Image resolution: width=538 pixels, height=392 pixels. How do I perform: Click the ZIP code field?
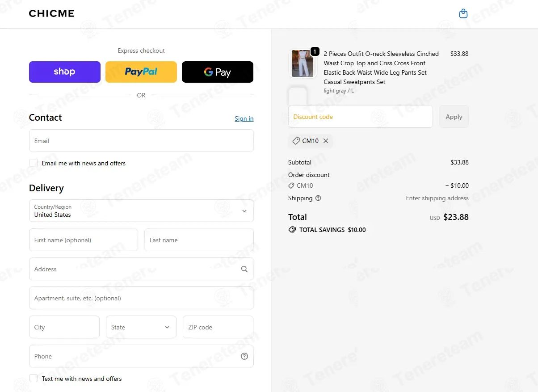point(218,327)
